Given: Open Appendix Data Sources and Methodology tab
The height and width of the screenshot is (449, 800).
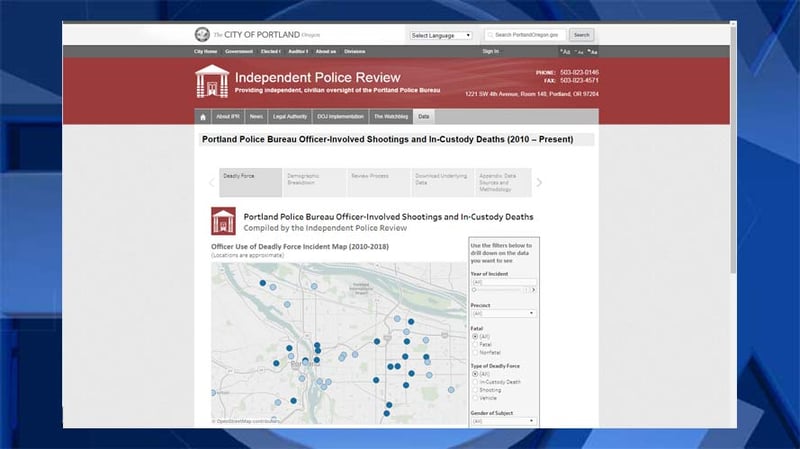Looking at the screenshot, I should [x=503, y=182].
